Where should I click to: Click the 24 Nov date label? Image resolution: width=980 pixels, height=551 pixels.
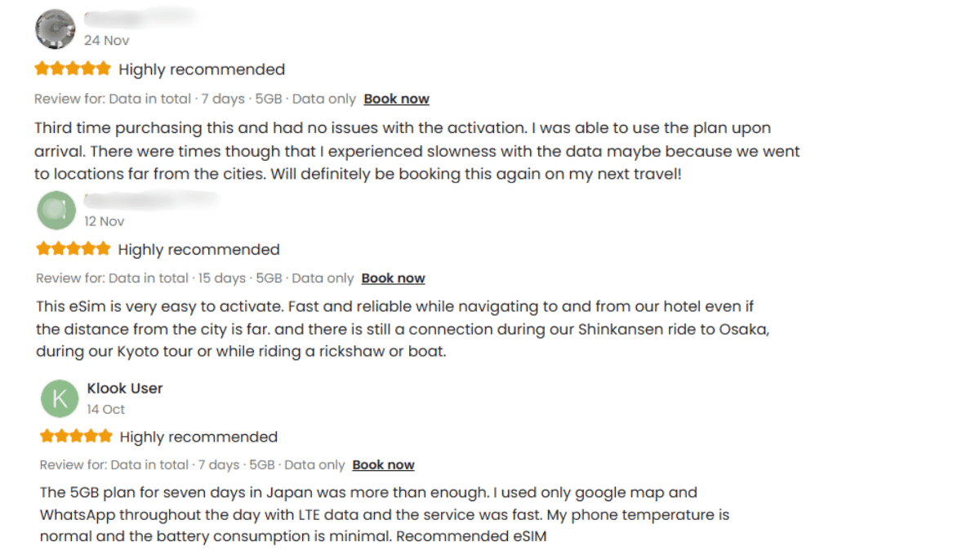click(x=107, y=40)
